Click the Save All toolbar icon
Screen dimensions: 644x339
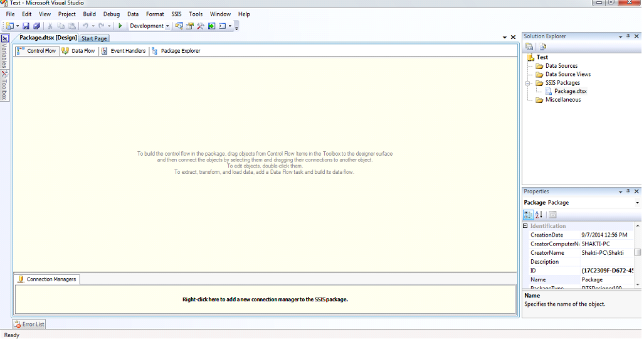click(x=36, y=26)
